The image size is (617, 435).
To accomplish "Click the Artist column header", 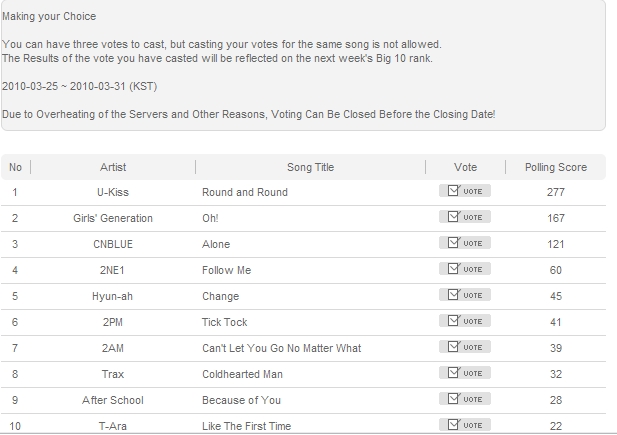I will pos(113,167).
